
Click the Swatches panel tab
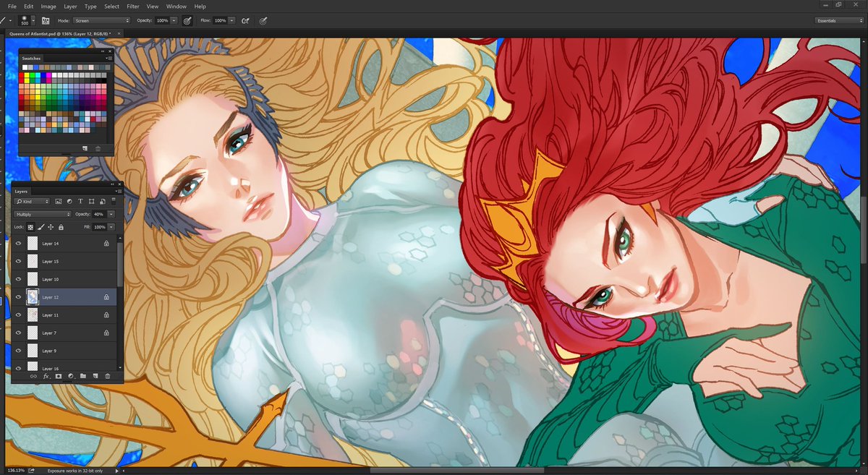(32, 59)
